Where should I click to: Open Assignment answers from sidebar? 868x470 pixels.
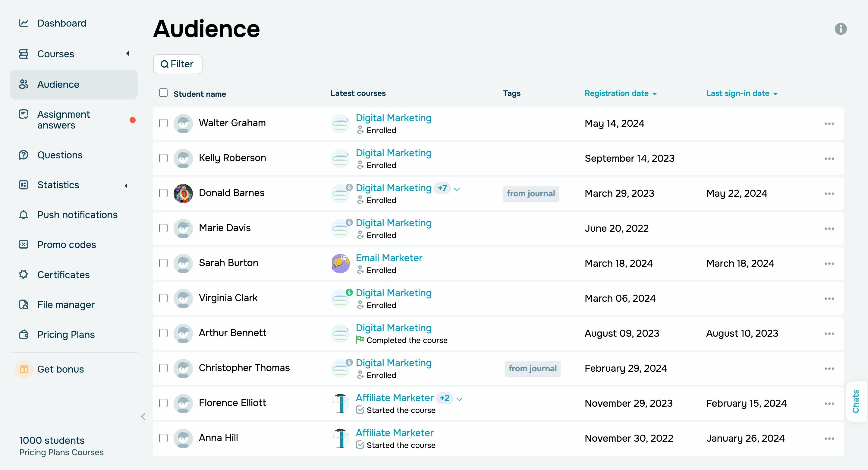[63, 120]
